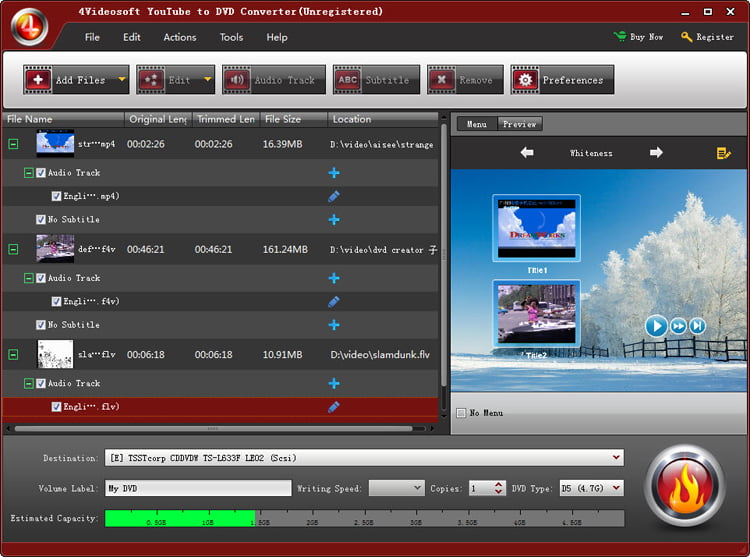Uncheck Audio Track checkbox for str...mp4
The image size is (750, 557).
(41, 173)
